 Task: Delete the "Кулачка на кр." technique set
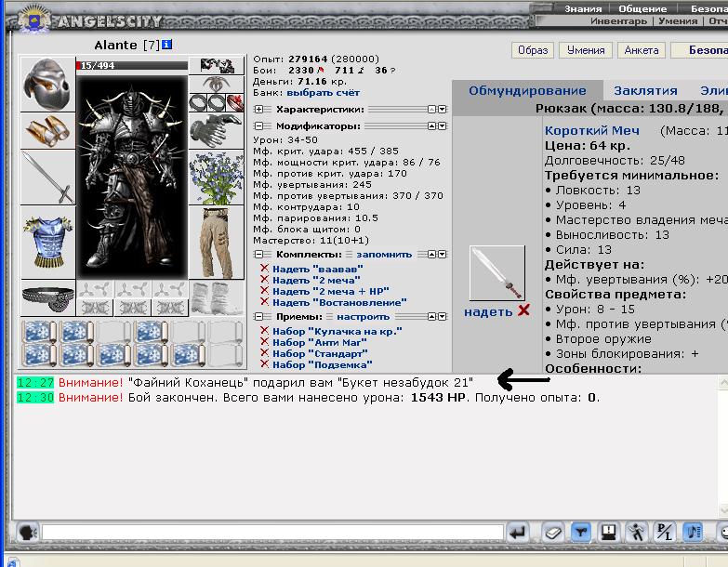(264, 330)
